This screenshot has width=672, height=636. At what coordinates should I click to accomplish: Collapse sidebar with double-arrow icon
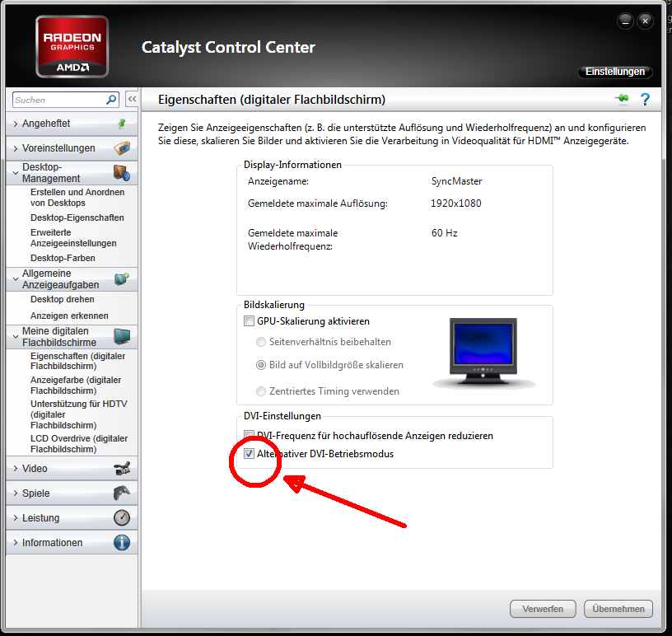click(x=131, y=100)
